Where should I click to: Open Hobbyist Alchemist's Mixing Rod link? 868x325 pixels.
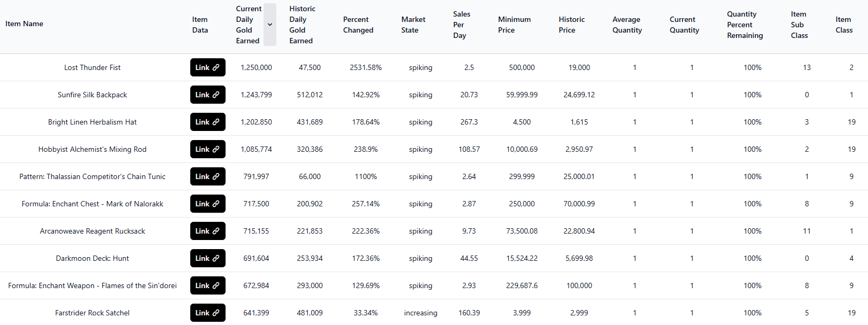click(x=207, y=149)
